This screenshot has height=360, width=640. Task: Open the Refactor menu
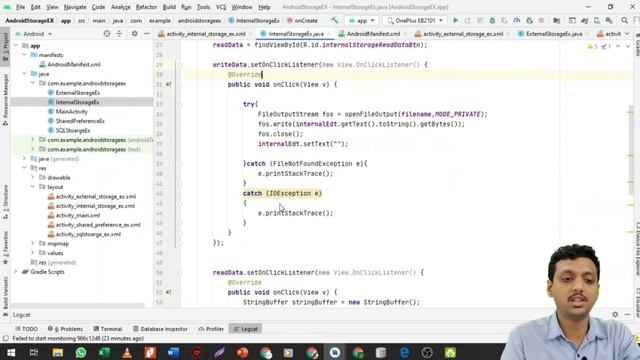146,7
